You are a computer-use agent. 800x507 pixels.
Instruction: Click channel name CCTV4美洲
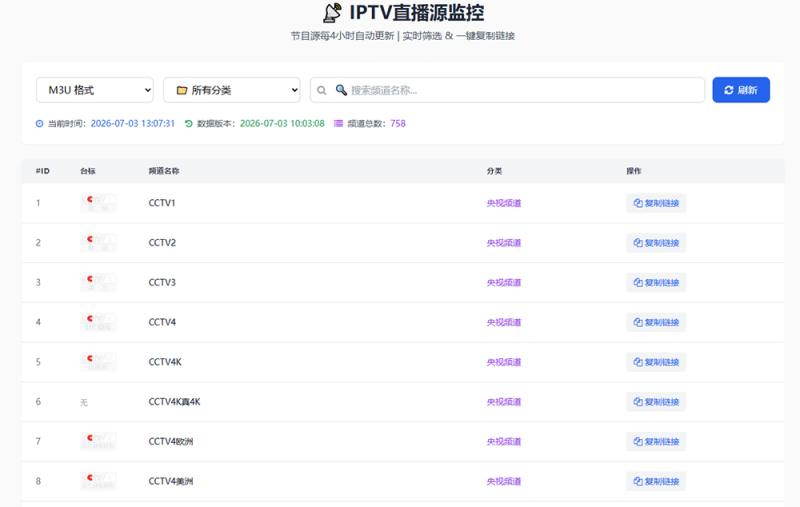tap(171, 481)
